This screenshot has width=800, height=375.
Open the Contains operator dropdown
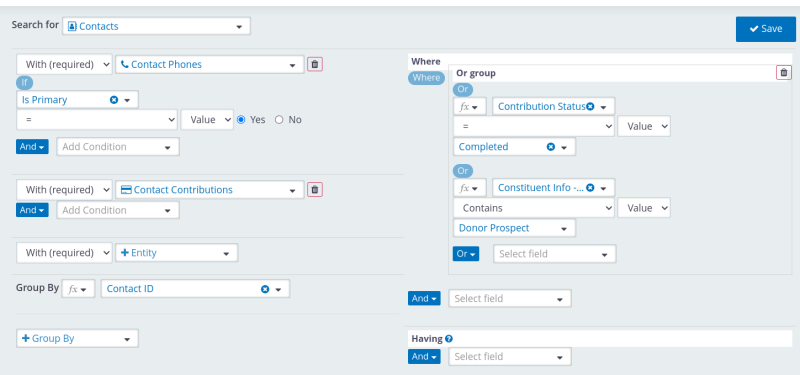point(534,208)
